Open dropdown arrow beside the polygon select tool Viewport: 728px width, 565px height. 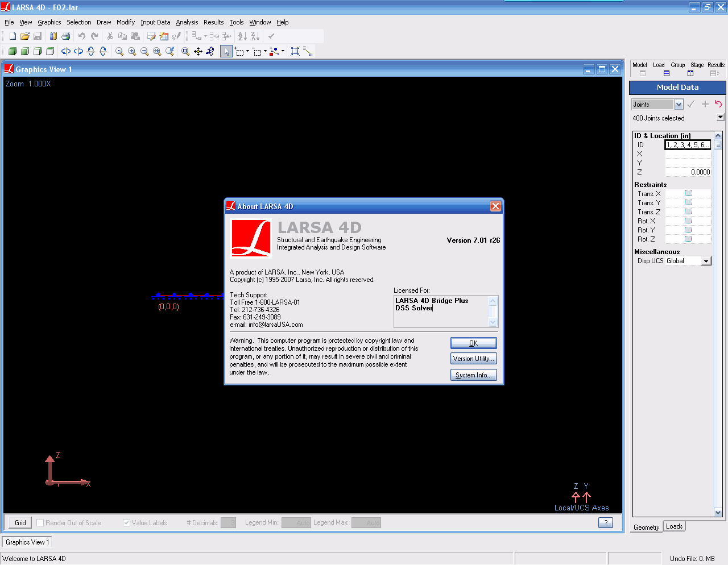point(283,51)
